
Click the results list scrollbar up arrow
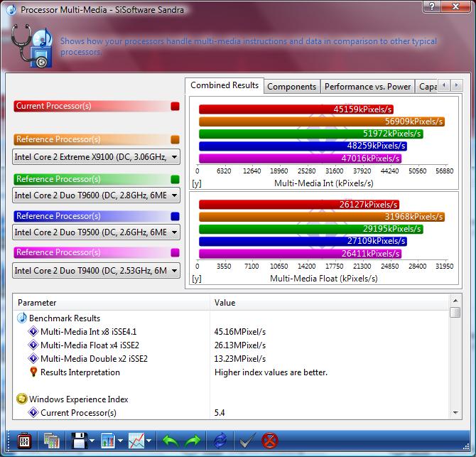click(455, 301)
